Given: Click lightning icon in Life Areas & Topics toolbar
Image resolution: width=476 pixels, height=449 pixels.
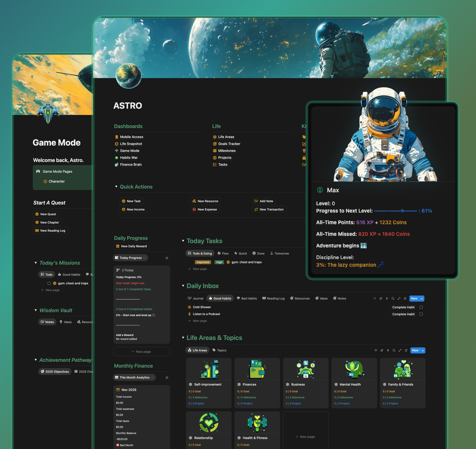Looking at the screenshot, I should coord(388,350).
